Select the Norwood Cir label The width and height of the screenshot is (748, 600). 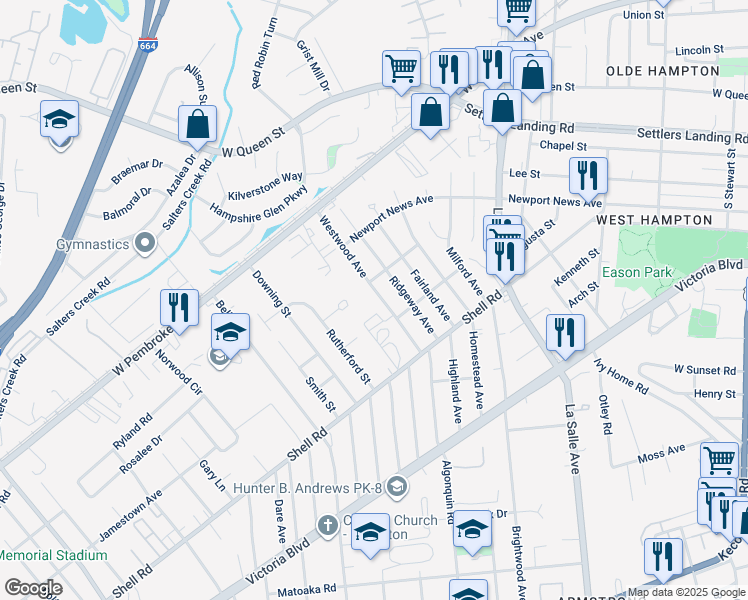(x=179, y=372)
